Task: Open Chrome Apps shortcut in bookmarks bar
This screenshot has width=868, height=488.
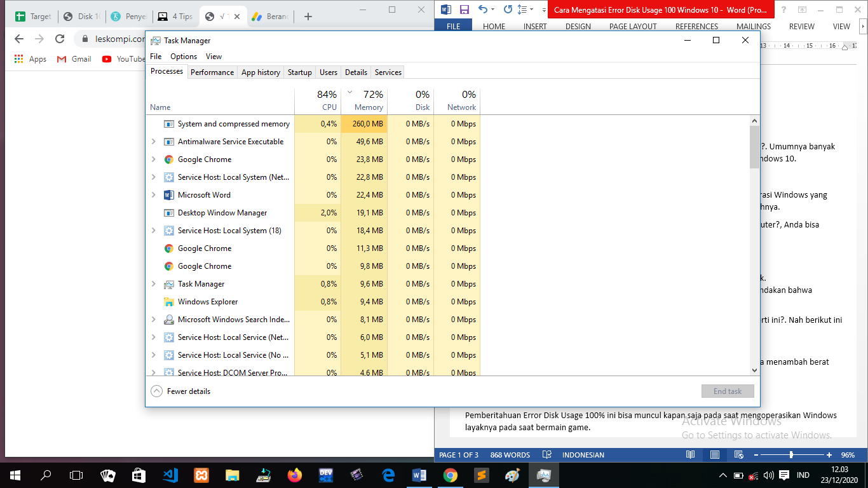Action: coord(31,59)
